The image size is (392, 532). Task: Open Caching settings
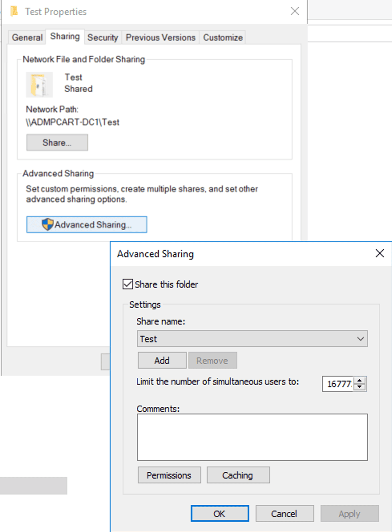tap(238, 475)
